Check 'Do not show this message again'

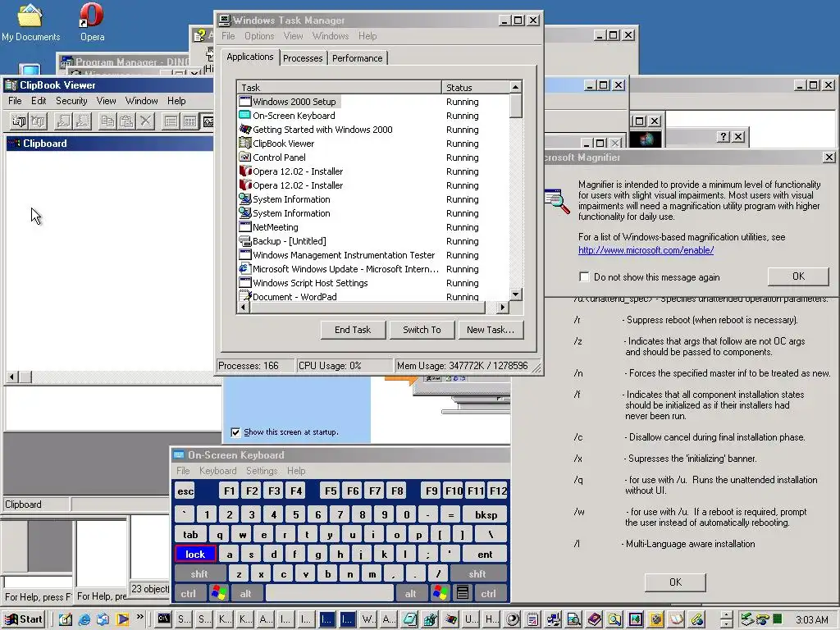(x=584, y=277)
